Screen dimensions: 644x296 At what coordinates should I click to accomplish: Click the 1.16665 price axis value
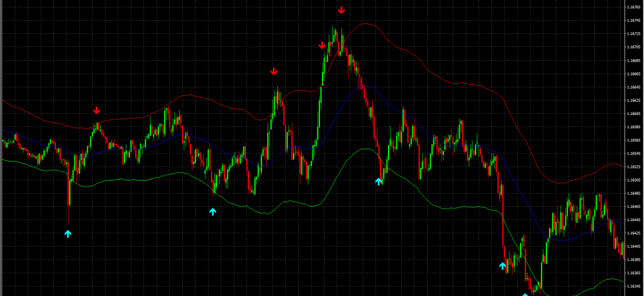coord(633,74)
